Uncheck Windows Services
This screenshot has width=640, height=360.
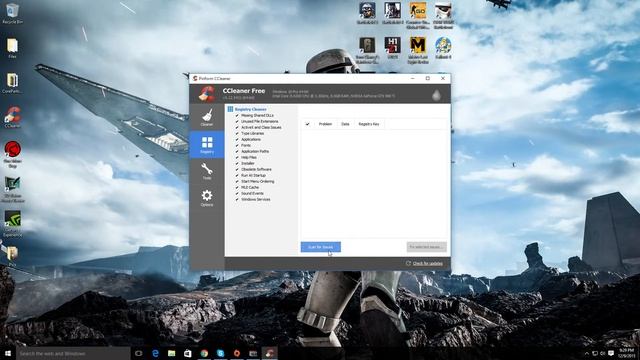point(237,199)
